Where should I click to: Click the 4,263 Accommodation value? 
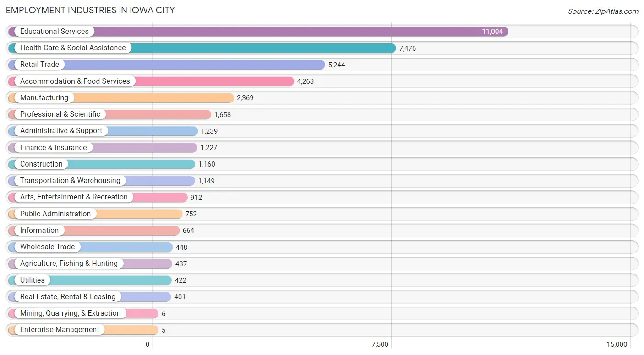point(306,81)
